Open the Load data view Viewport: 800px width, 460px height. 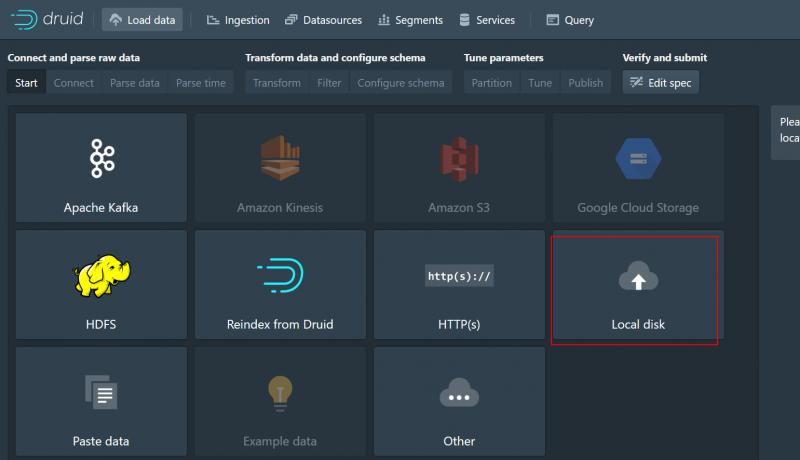[x=142, y=20]
